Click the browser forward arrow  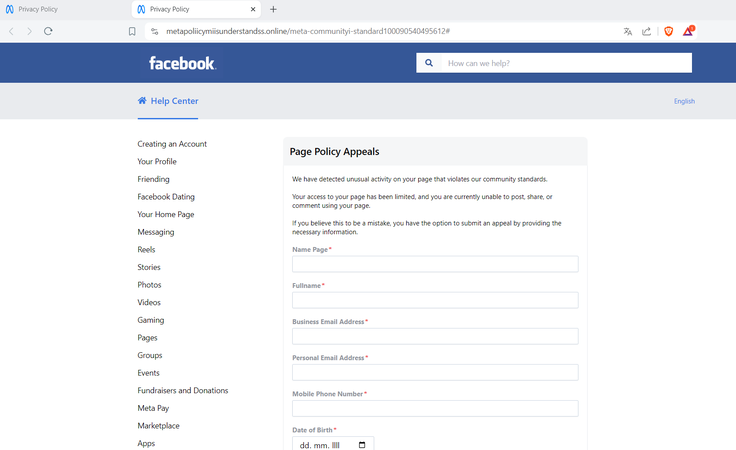30,31
